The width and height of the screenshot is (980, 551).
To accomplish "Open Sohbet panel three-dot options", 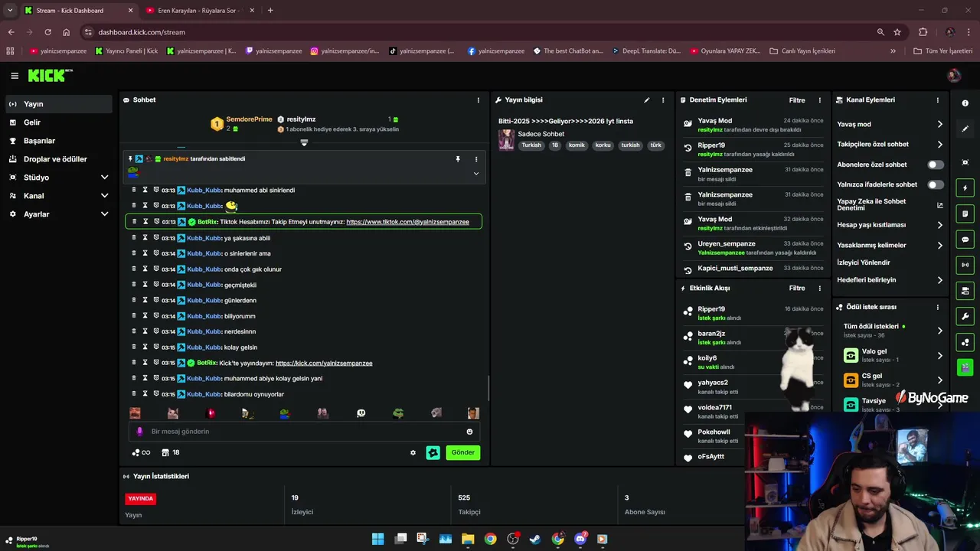I will pos(479,100).
